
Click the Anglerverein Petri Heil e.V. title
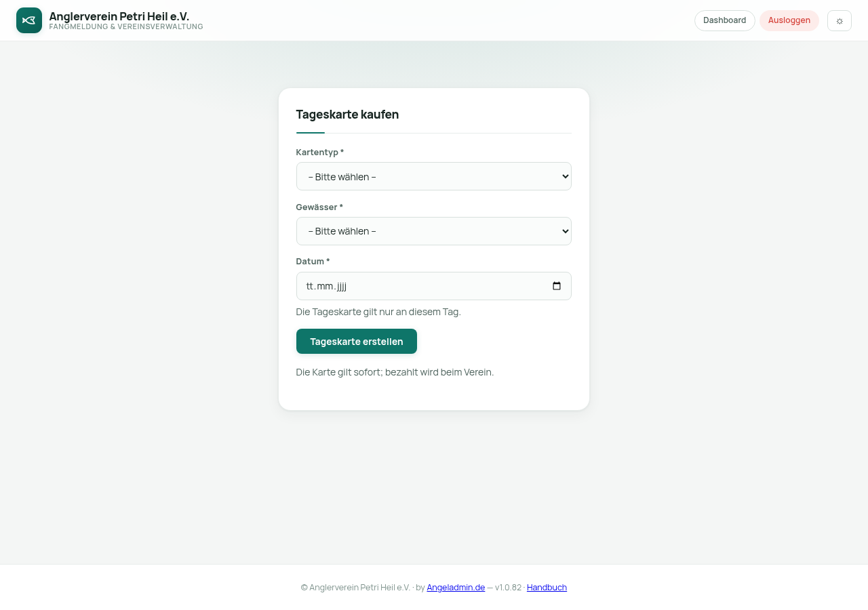pyautogui.click(x=119, y=16)
